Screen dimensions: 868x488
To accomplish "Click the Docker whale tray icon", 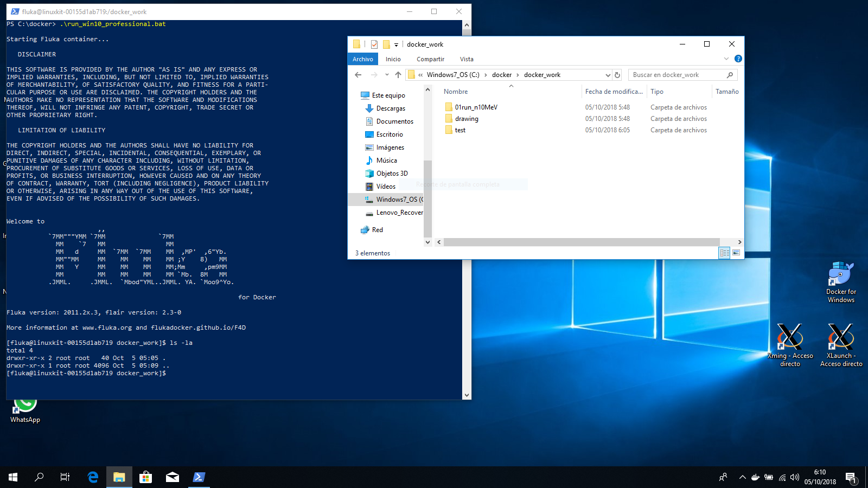I will pos(755,477).
